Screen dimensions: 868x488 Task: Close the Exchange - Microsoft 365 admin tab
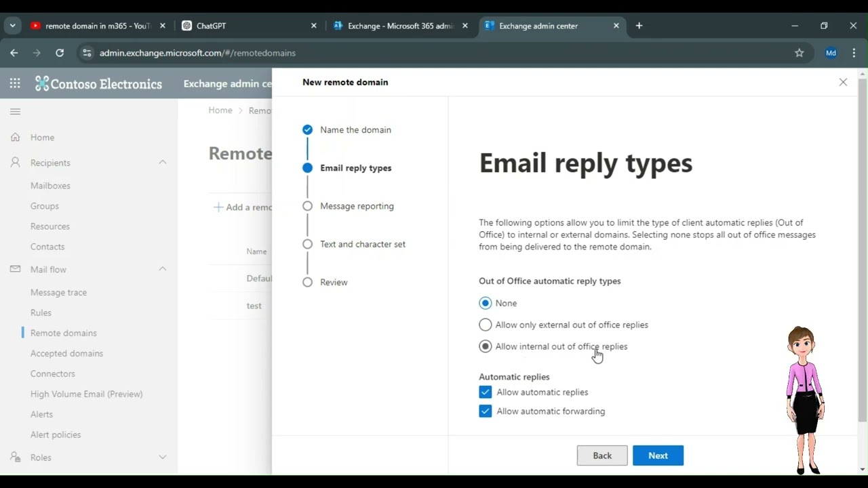tap(465, 26)
